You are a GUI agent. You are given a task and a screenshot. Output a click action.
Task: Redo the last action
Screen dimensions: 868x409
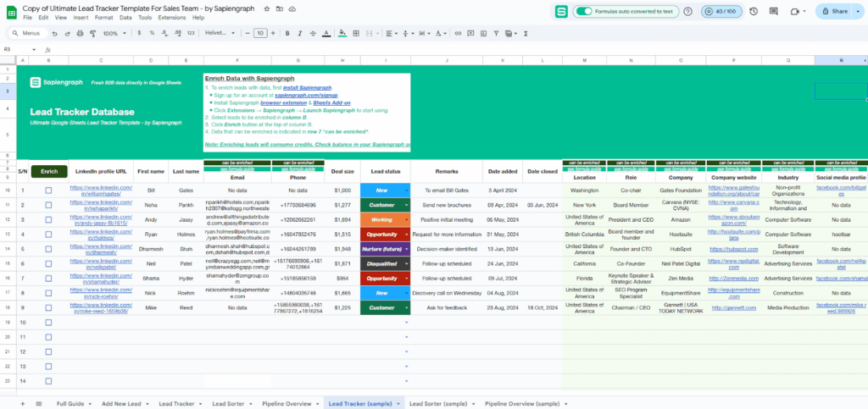coord(67,33)
